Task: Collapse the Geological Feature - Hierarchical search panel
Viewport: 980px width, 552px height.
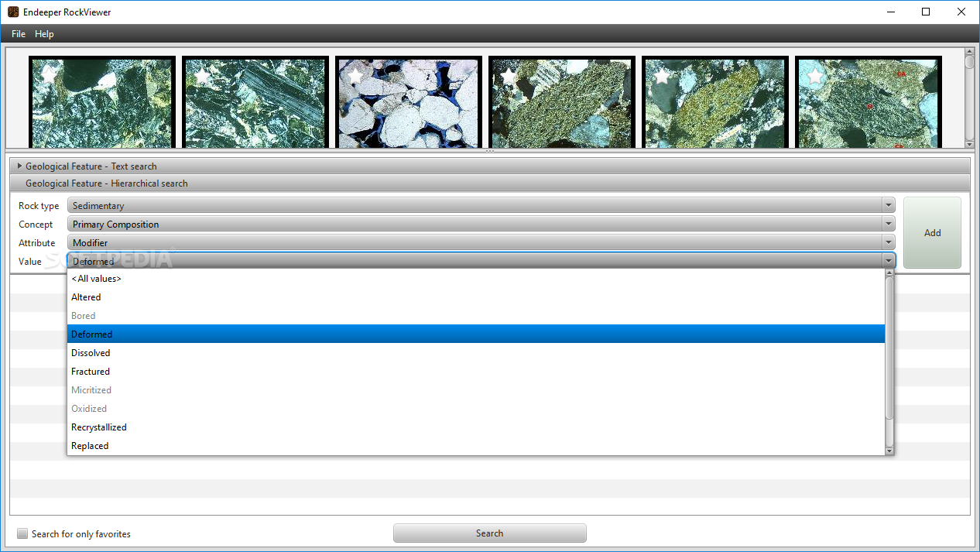Action: point(489,183)
